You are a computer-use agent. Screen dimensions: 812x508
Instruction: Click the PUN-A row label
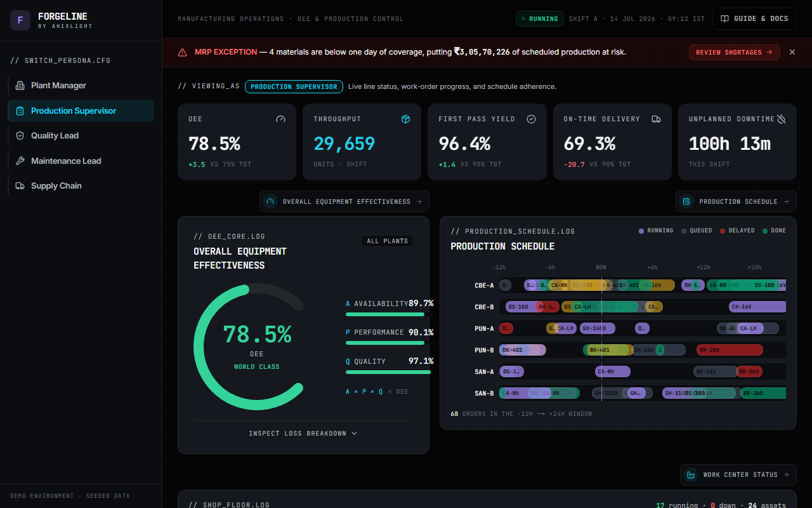point(484,329)
